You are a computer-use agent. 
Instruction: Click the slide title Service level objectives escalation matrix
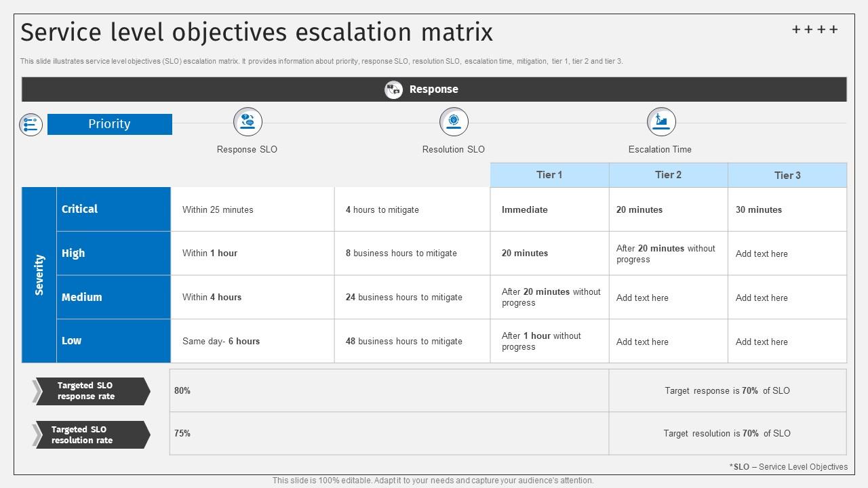257,32
